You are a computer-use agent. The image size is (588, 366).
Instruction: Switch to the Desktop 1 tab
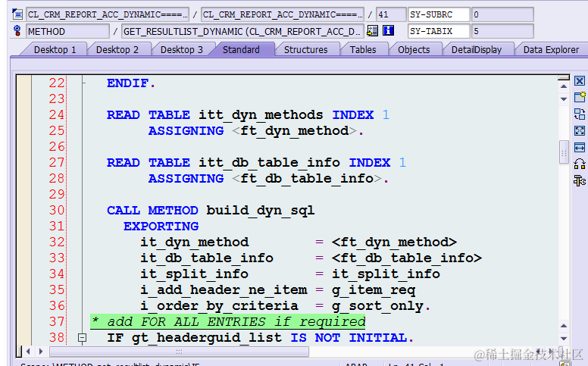[x=55, y=49]
